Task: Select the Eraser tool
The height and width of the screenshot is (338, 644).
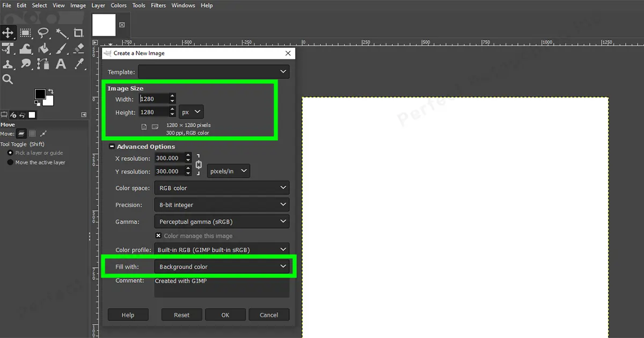Action: 78,48
